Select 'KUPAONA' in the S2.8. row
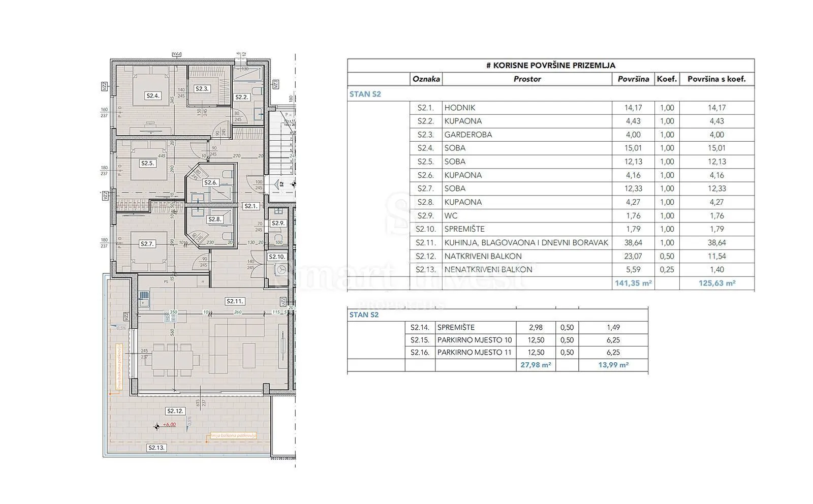 463,202
